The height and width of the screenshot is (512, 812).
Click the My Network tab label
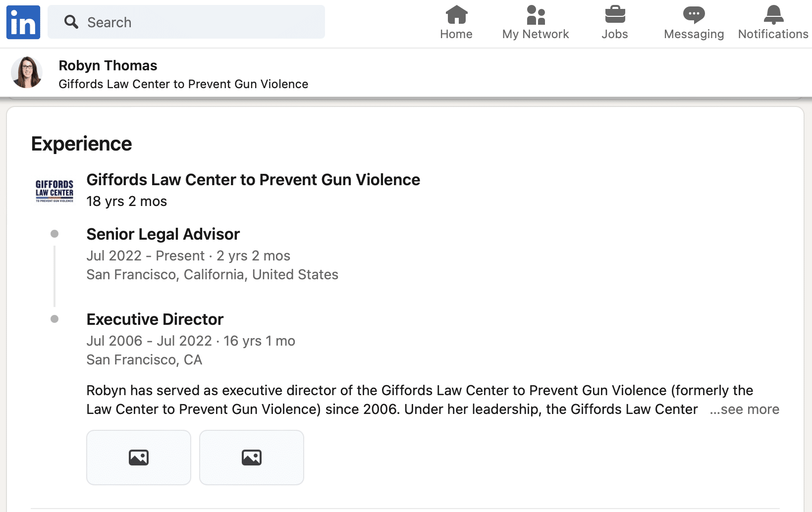click(x=536, y=34)
